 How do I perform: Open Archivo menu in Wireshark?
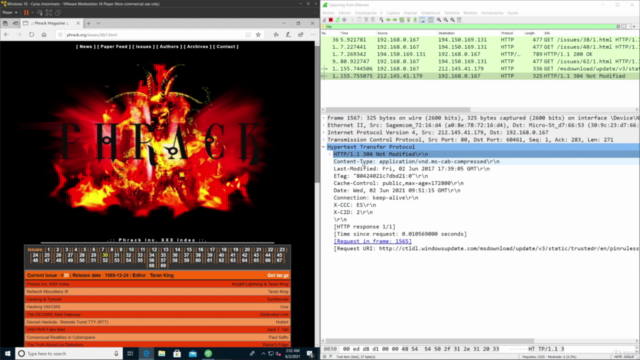329,13
